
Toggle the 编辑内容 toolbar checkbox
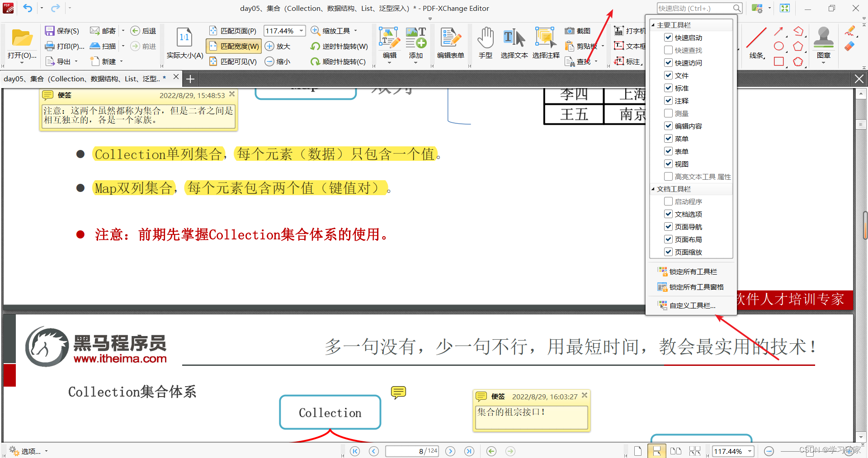click(668, 126)
